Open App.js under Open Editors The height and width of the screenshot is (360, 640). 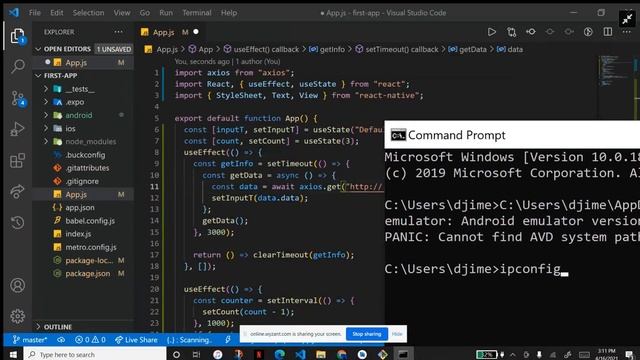83,62
